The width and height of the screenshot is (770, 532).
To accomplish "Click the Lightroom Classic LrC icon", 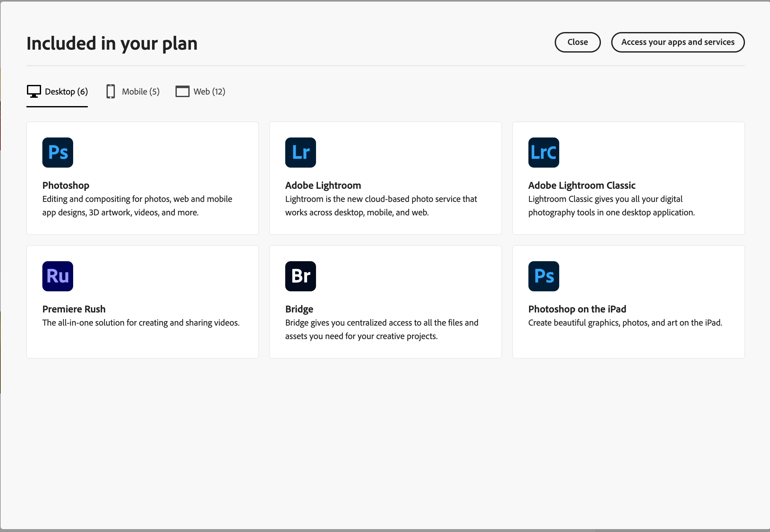I will (543, 152).
